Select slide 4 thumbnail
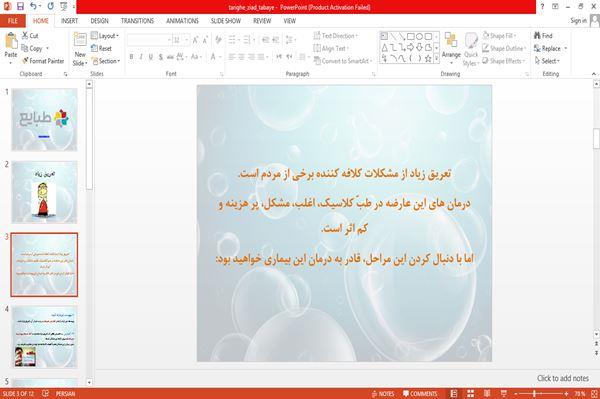Viewport: 600px width, 399px height. coord(44,337)
